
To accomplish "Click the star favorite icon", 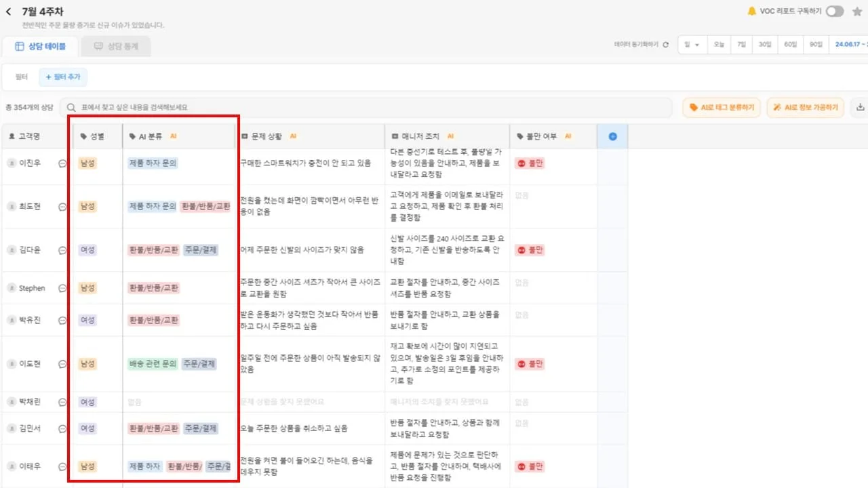I will click(x=857, y=12).
